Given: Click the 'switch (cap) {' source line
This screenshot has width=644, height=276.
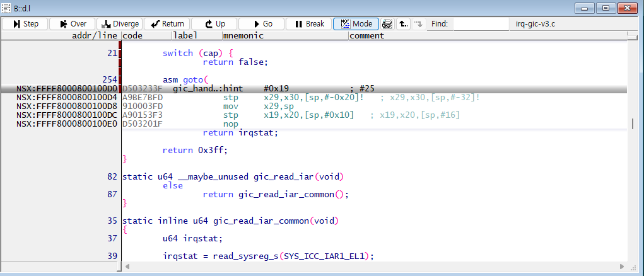Looking at the screenshot, I should click(198, 54).
